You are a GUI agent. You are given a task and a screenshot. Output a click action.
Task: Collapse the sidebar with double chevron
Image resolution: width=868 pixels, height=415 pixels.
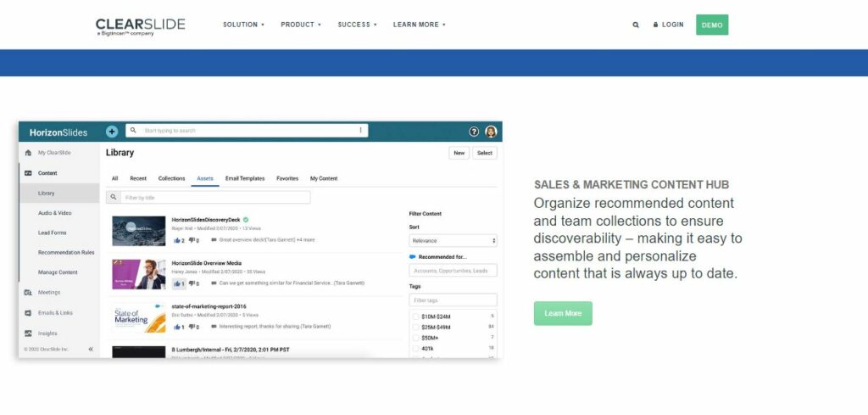pyautogui.click(x=91, y=350)
